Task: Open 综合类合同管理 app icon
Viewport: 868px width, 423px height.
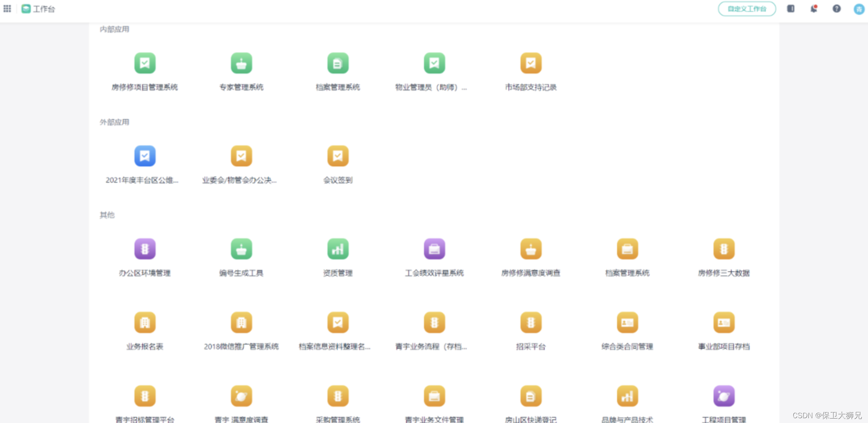Action: click(x=627, y=322)
